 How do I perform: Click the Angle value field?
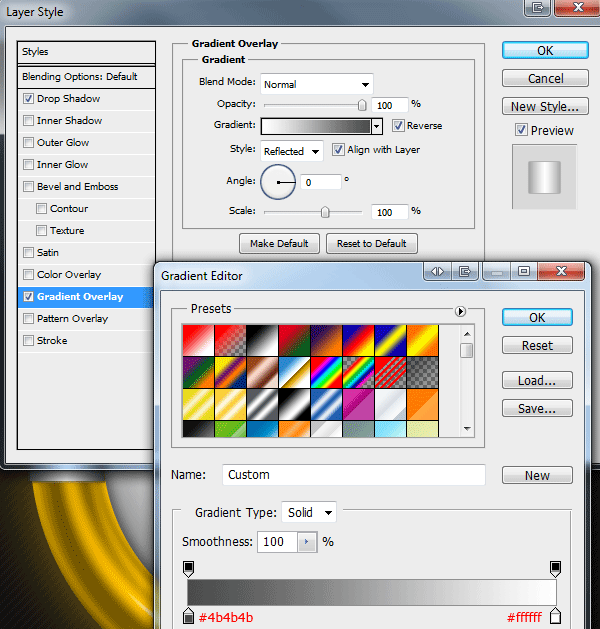tap(320, 183)
